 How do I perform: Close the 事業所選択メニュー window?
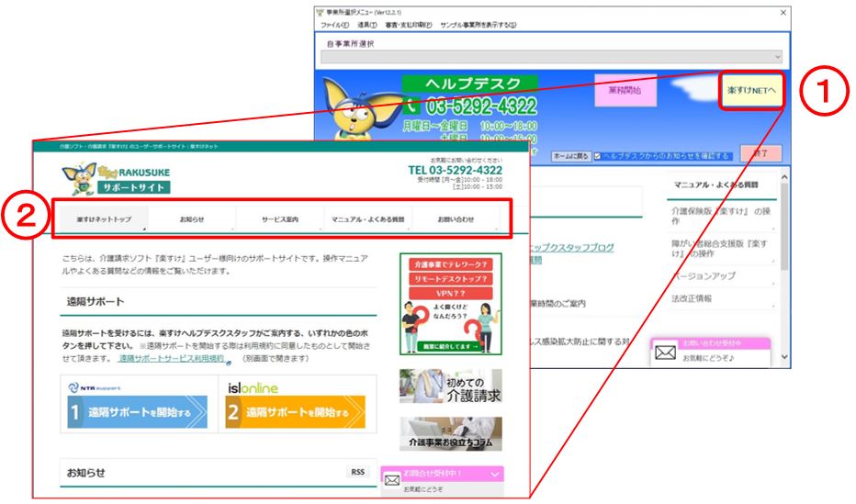pyautogui.click(x=783, y=13)
